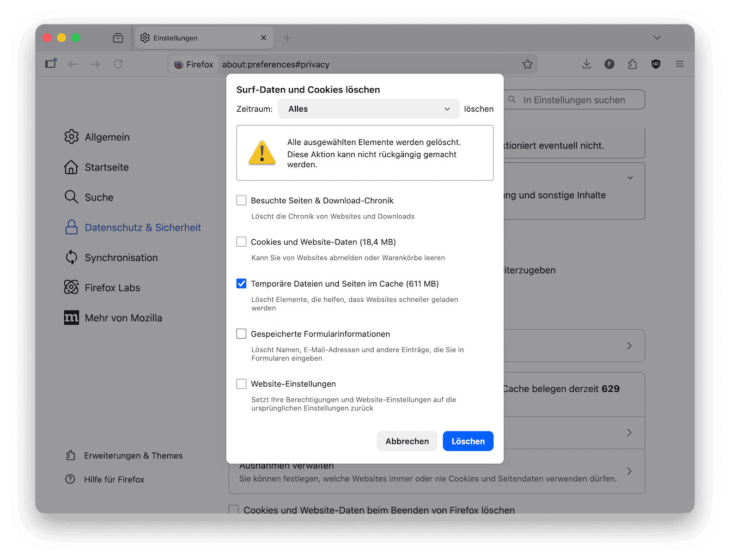
Task: Expand the list-all-tabs chevron
Action: tap(657, 38)
